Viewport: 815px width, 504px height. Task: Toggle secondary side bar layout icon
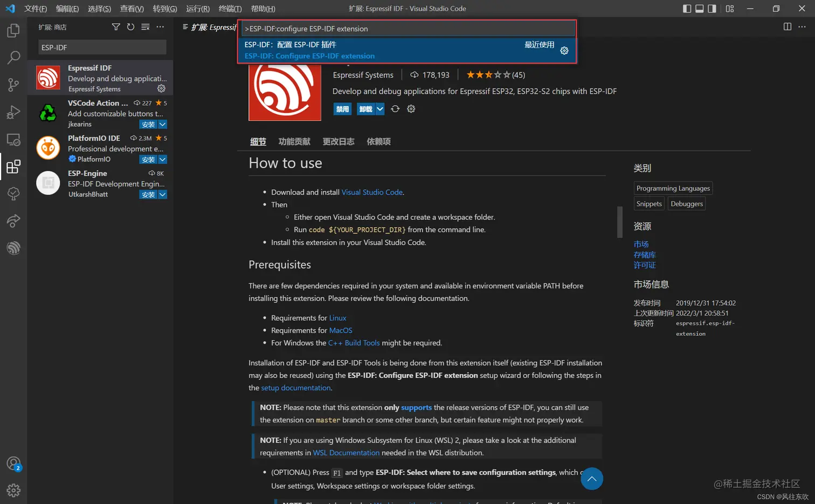[712, 9]
